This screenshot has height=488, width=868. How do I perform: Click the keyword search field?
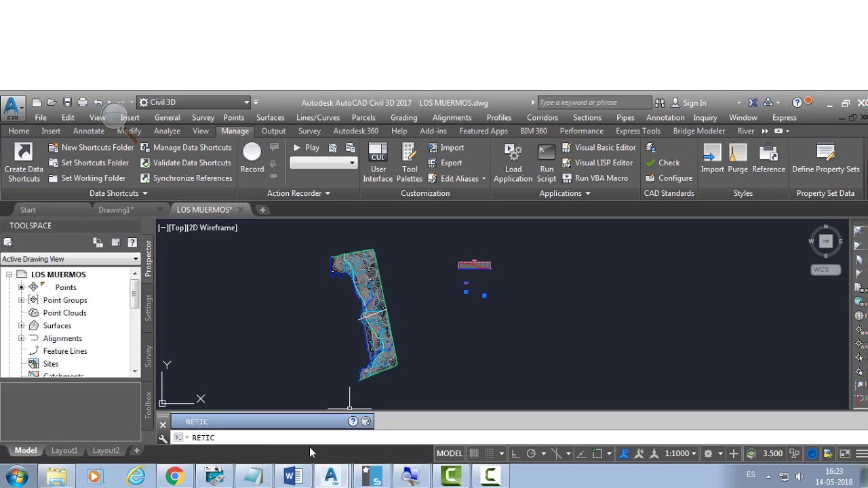point(594,102)
